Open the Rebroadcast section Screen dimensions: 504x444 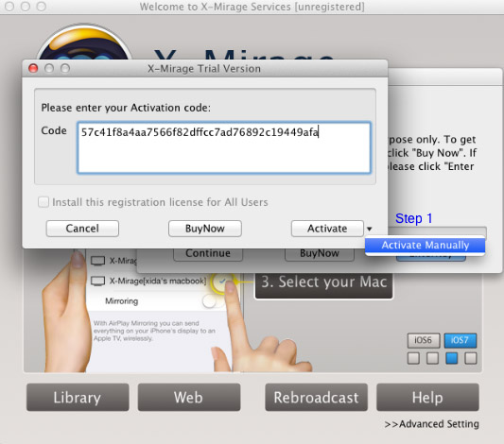[316, 397]
